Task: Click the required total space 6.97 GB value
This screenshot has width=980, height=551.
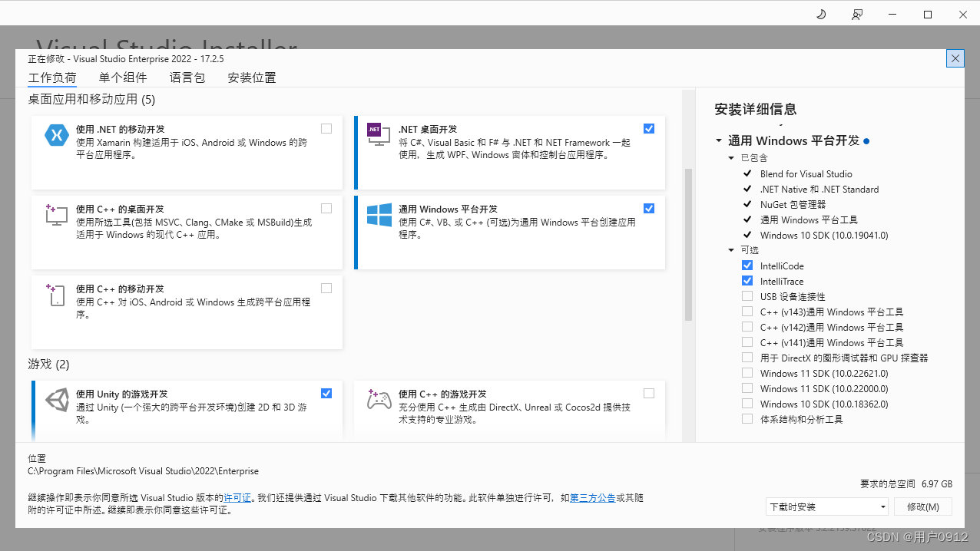Action: tap(937, 484)
